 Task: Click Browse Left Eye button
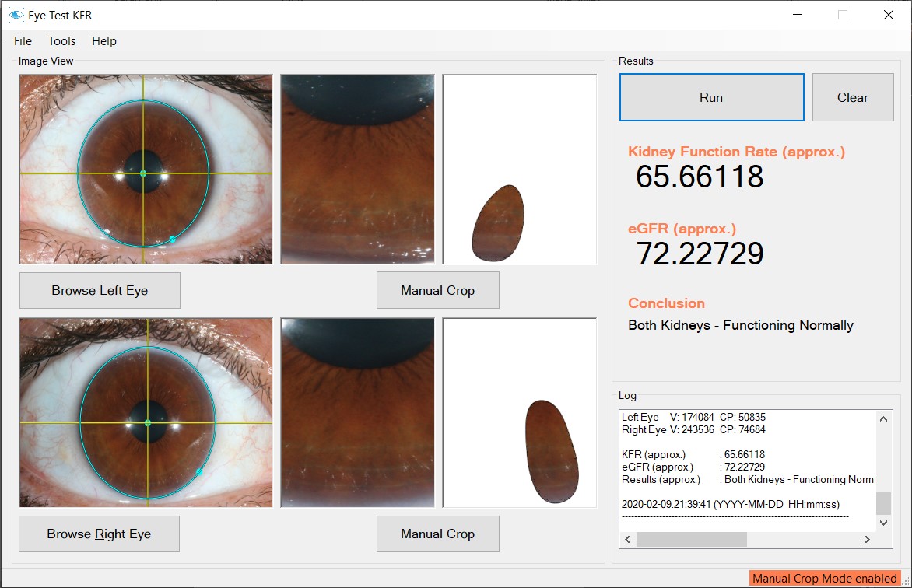100,290
